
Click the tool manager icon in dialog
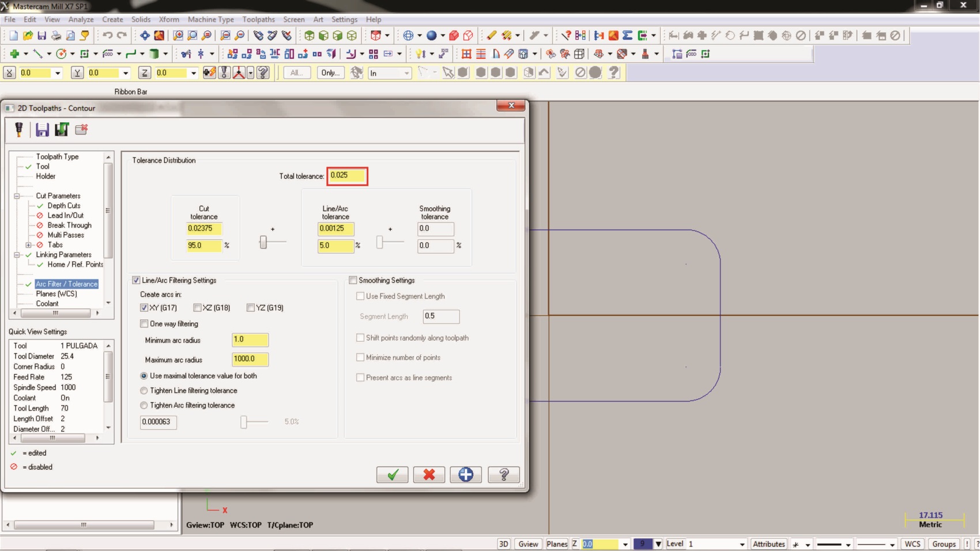(x=19, y=130)
